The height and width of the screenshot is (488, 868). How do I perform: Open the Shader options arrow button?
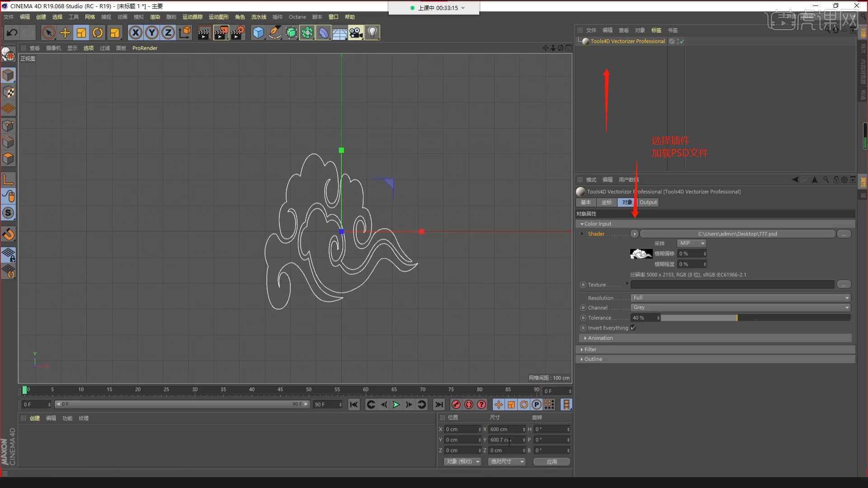point(635,234)
